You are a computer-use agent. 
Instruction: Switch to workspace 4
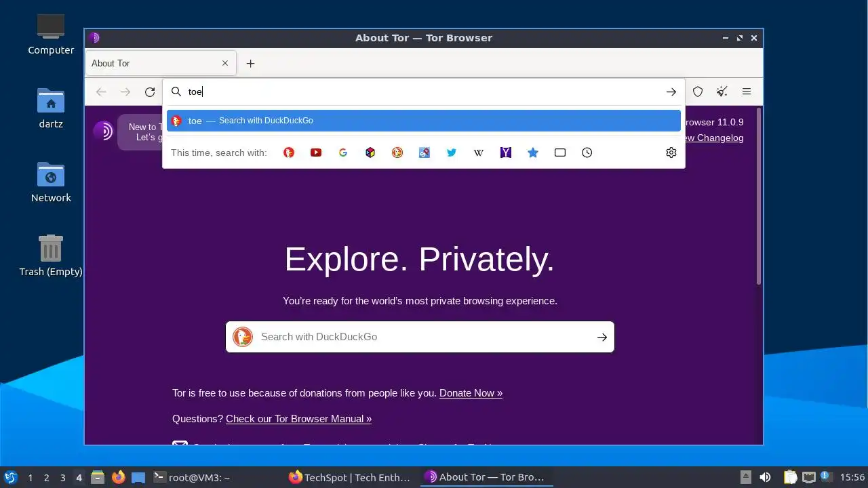click(79, 478)
